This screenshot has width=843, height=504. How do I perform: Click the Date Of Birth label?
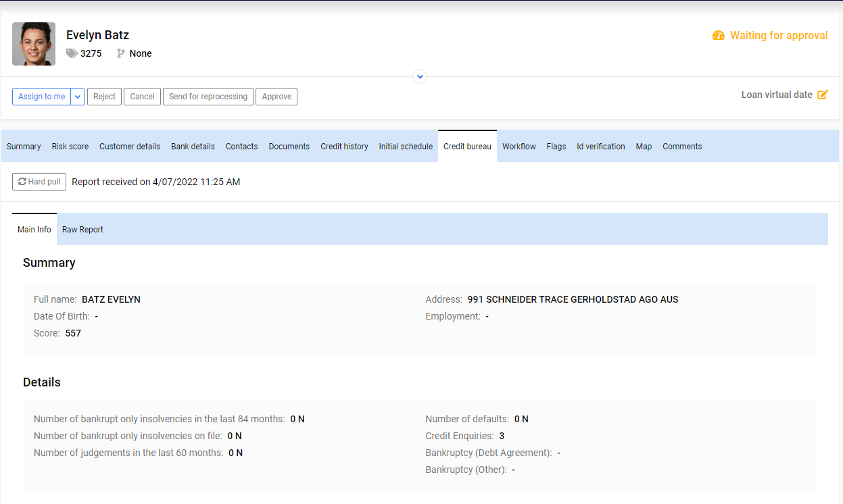click(x=62, y=316)
